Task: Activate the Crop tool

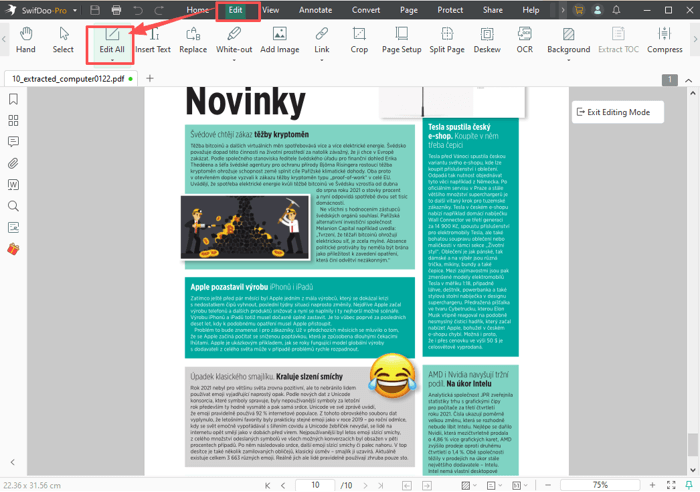Action: point(359,40)
